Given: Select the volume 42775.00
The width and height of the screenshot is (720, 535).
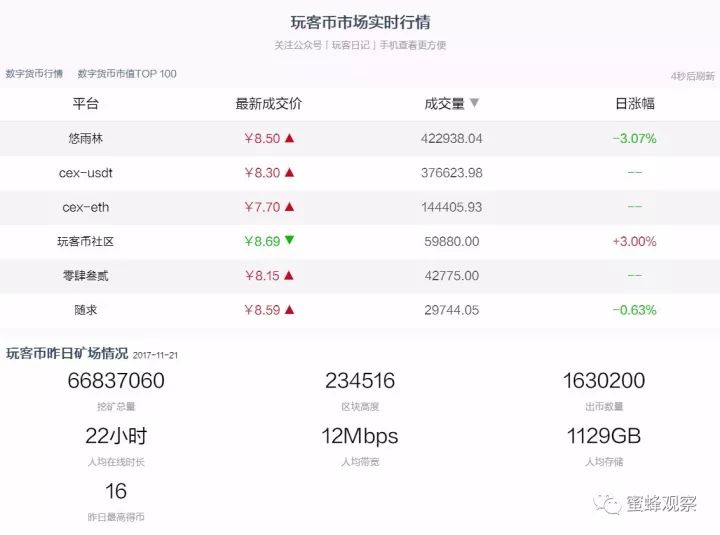Looking at the screenshot, I should tap(451, 276).
